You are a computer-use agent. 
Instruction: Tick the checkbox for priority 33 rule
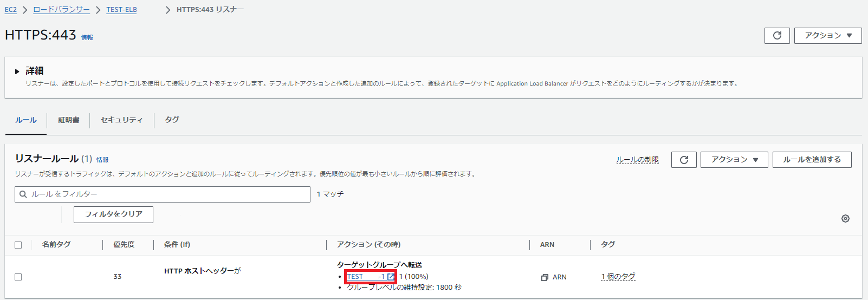click(x=18, y=277)
